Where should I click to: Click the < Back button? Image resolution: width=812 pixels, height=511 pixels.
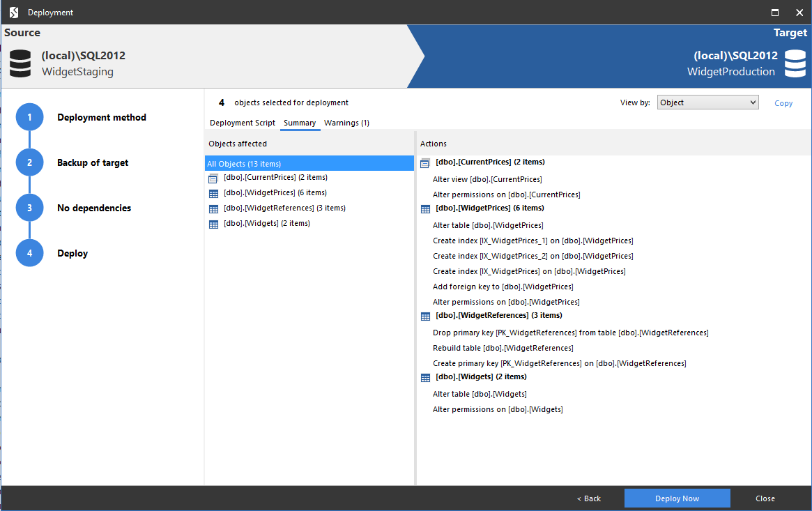[x=588, y=498]
